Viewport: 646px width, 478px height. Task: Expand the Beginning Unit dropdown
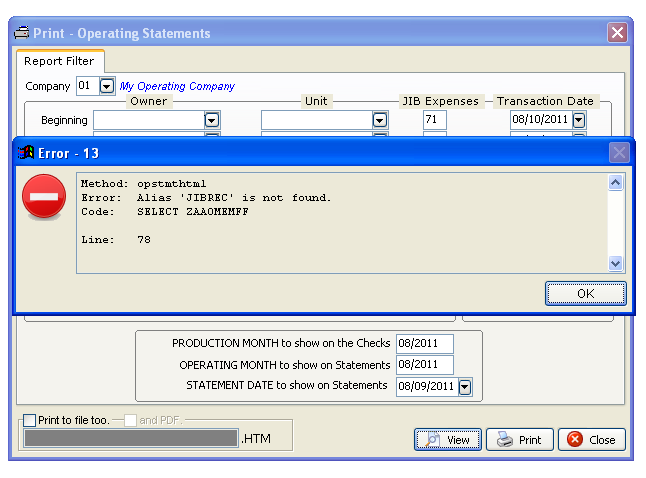pos(379,120)
